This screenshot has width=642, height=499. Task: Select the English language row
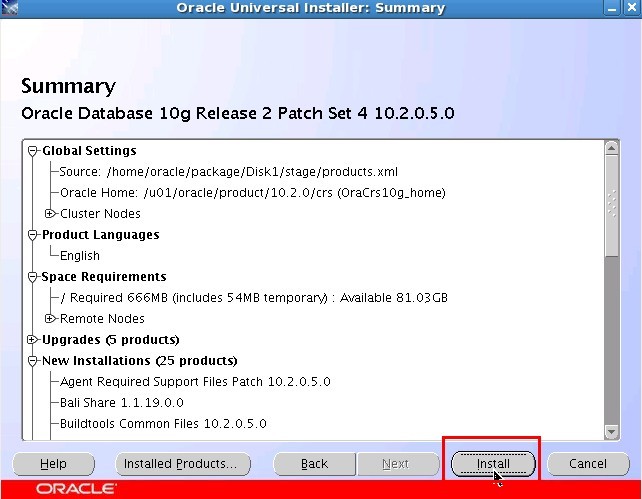[x=80, y=256]
